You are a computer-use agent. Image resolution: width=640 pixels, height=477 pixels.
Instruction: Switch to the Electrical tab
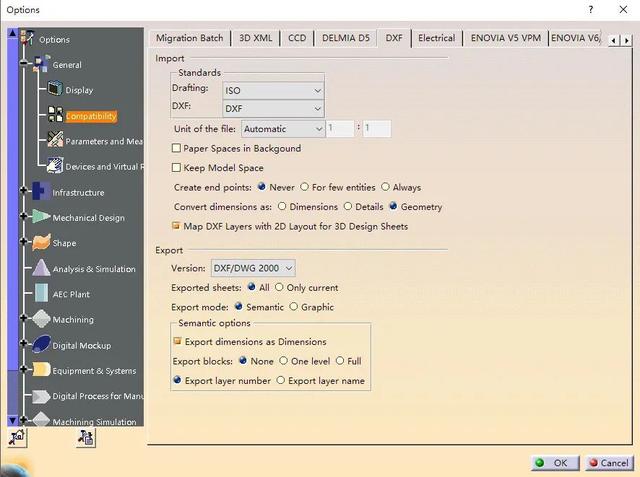(x=436, y=38)
